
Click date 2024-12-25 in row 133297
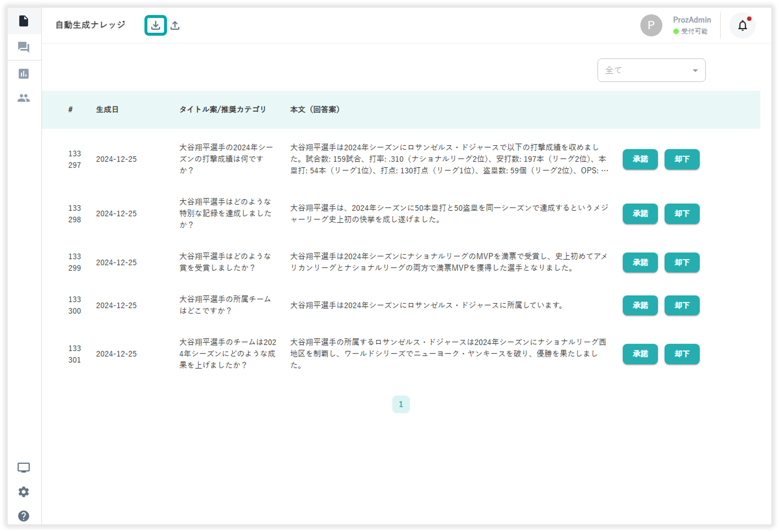(x=116, y=159)
